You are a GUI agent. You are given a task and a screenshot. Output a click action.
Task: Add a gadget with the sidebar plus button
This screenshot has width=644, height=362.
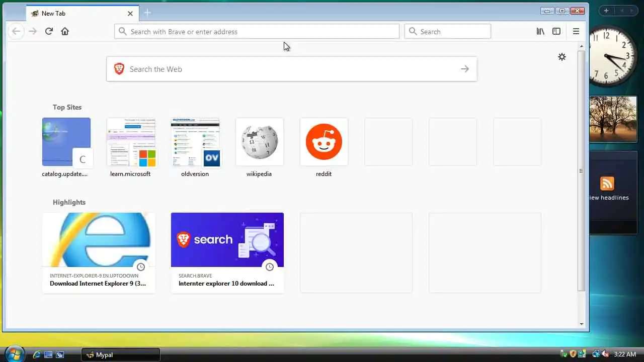click(x=606, y=11)
